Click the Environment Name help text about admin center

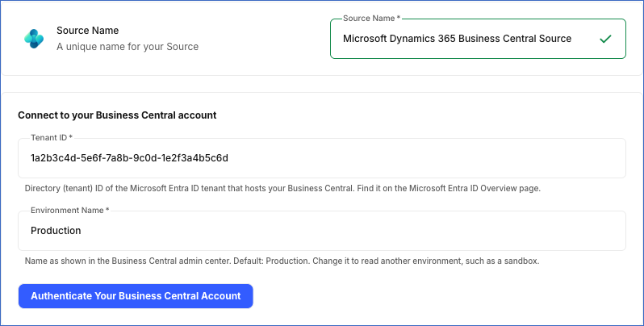pos(282,261)
